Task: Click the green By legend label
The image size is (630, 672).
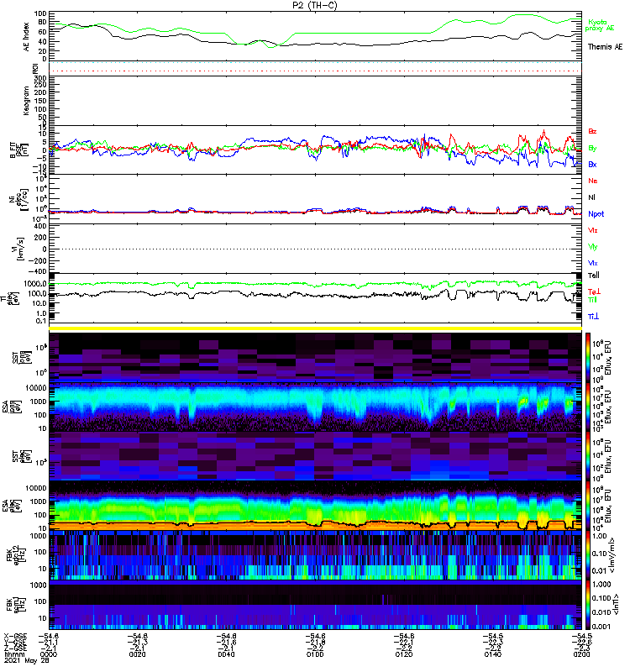Action: (592, 149)
